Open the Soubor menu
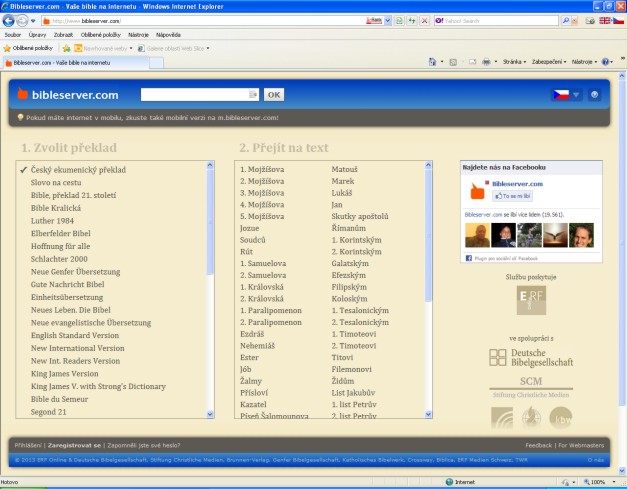Image resolution: width=627 pixels, height=489 pixels. point(12,35)
